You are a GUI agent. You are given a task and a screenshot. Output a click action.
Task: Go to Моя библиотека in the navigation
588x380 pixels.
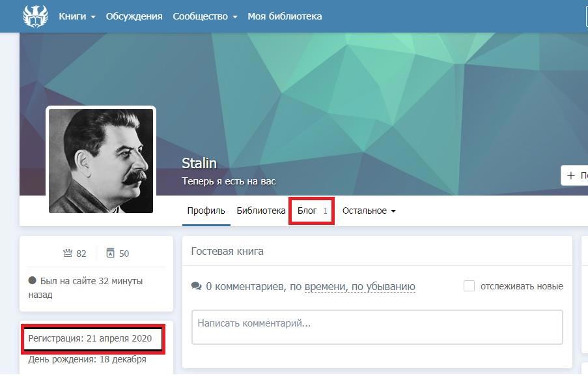click(285, 16)
